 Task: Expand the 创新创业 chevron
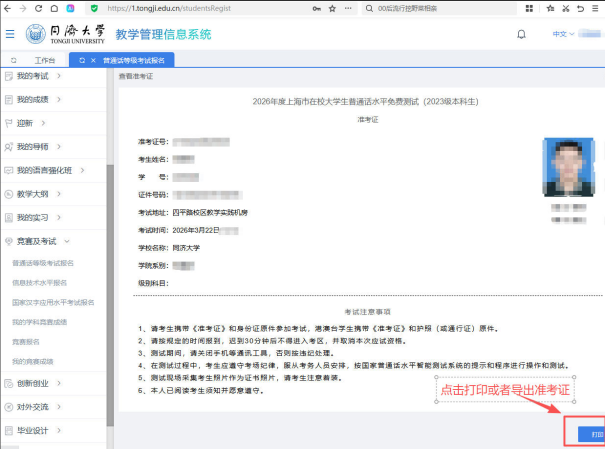pos(59,384)
